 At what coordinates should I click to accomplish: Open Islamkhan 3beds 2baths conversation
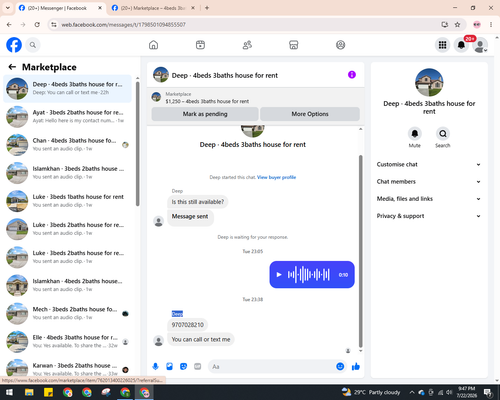[x=67, y=173]
